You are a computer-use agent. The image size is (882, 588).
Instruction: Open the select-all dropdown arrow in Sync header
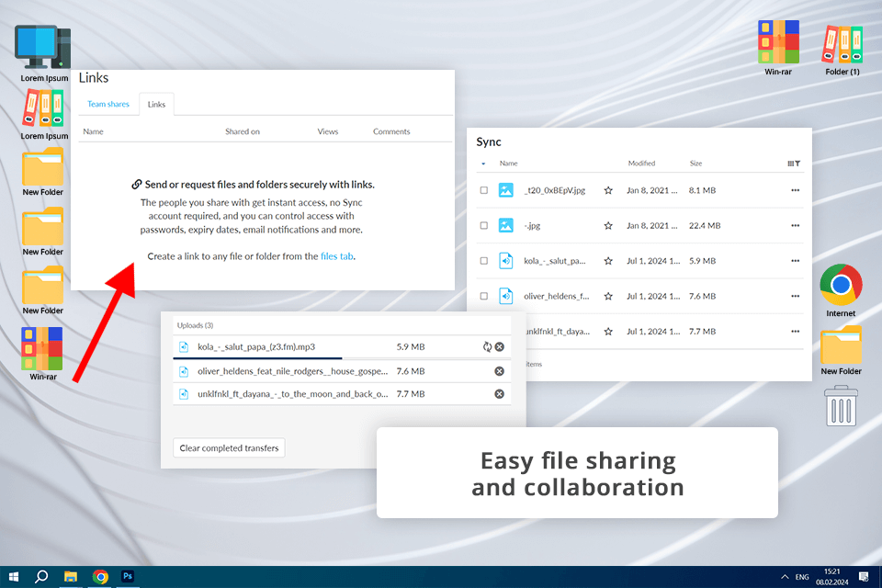click(x=483, y=164)
